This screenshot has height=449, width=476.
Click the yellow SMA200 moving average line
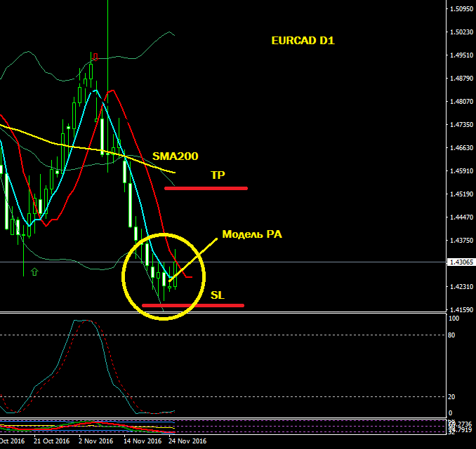pos(88,148)
